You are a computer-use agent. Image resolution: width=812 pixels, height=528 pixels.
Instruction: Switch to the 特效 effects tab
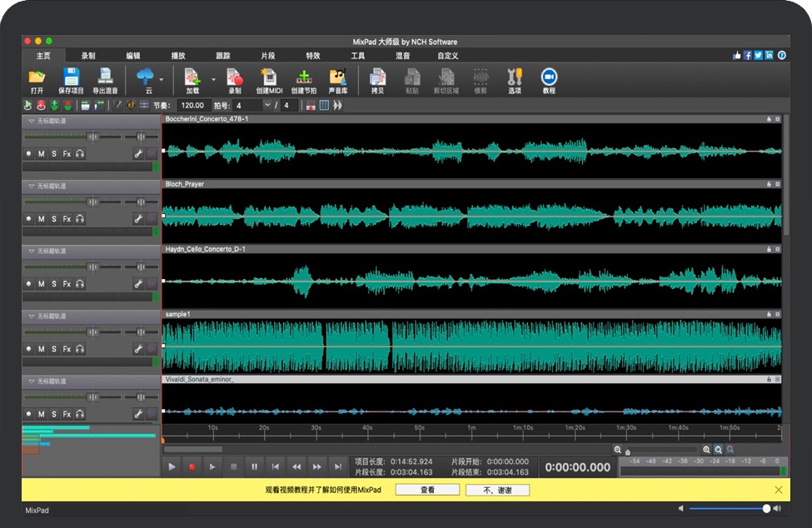[312, 56]
